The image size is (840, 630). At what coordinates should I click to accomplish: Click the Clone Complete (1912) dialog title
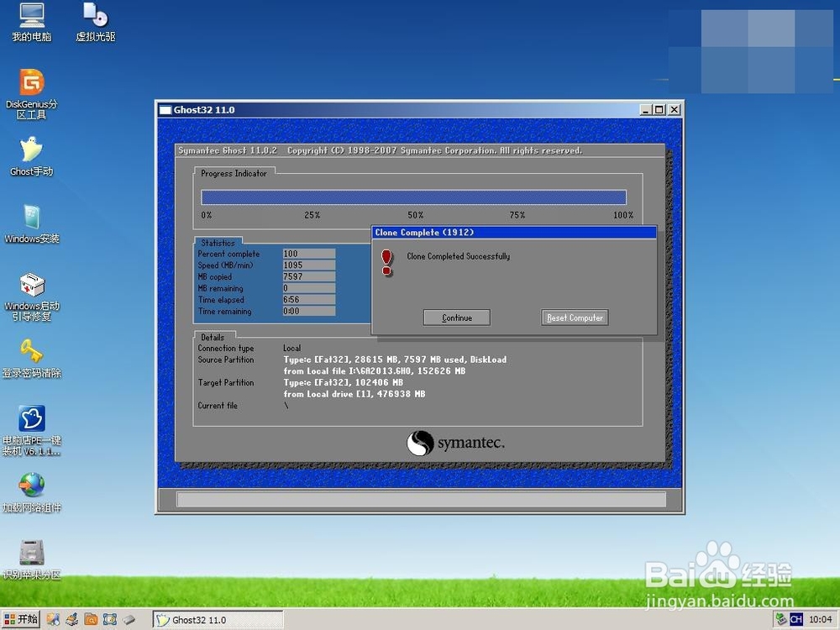[424, 233]
